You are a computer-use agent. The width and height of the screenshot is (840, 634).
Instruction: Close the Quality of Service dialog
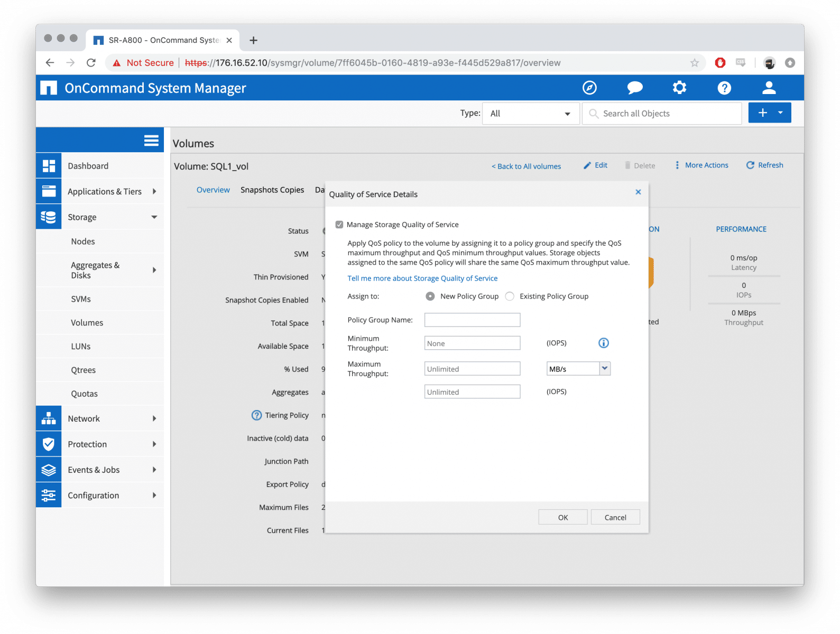point(638,192)
